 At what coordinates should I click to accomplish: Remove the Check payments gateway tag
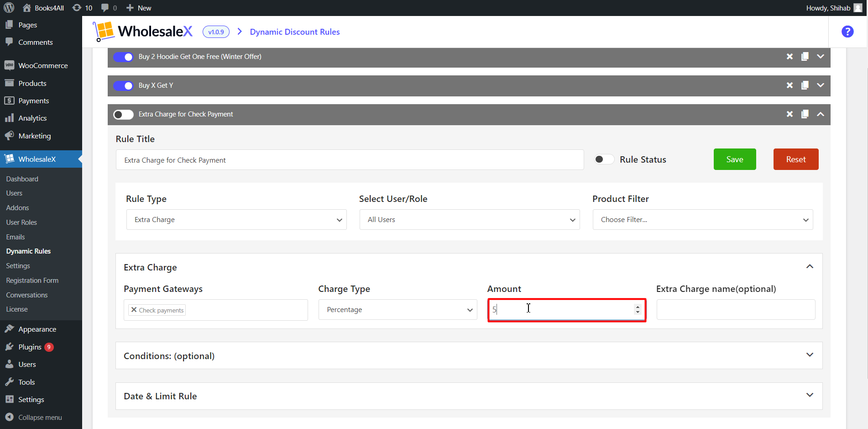tap(134, 310)
